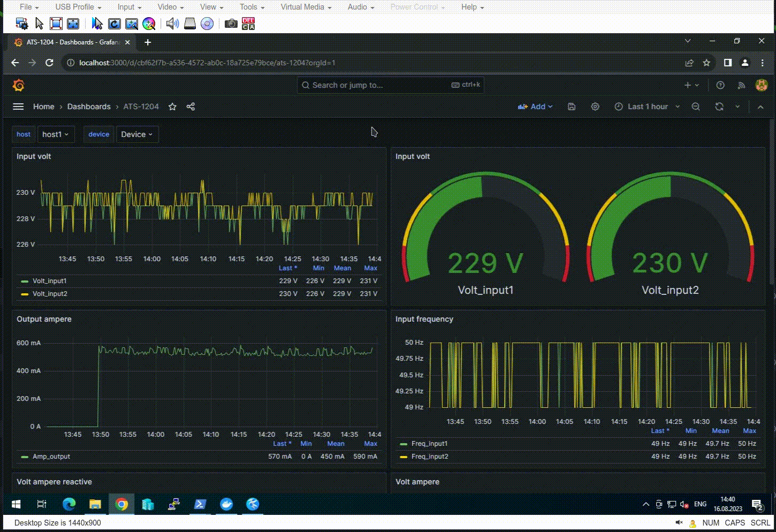Open dashboard settings gear in Grafana

(595, 107)
